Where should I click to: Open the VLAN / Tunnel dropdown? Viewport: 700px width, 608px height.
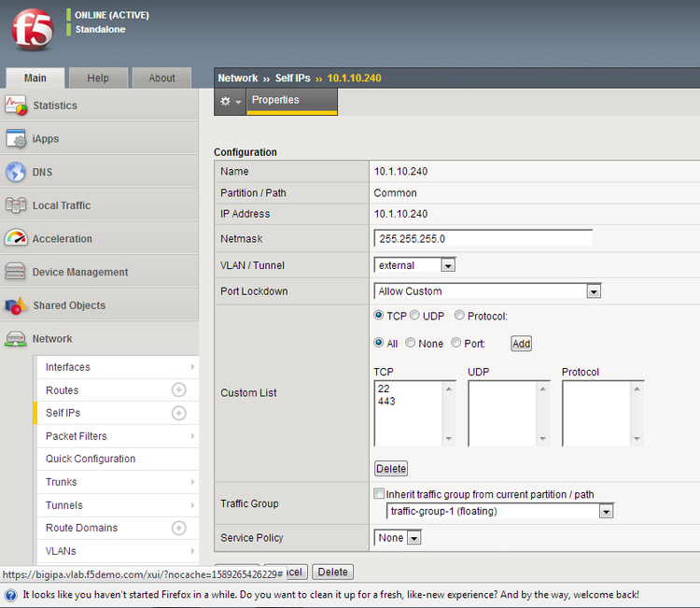(414, 265)
